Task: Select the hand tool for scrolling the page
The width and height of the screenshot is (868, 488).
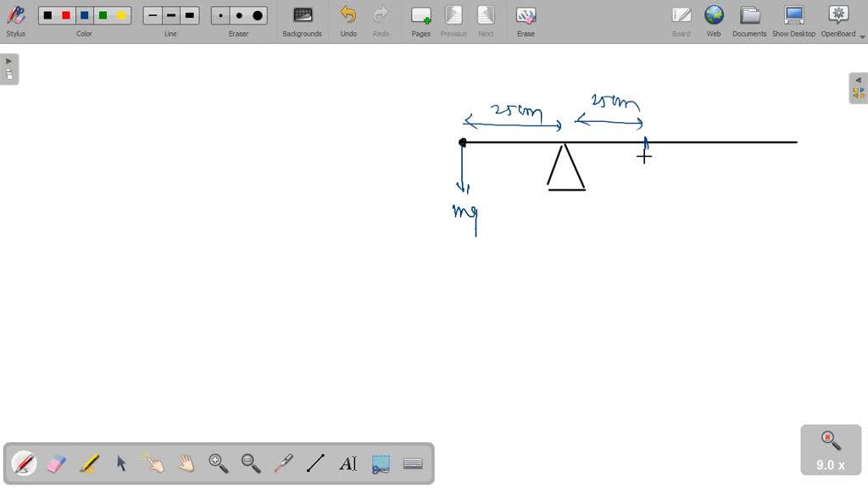Action: [x=185, y=463]
